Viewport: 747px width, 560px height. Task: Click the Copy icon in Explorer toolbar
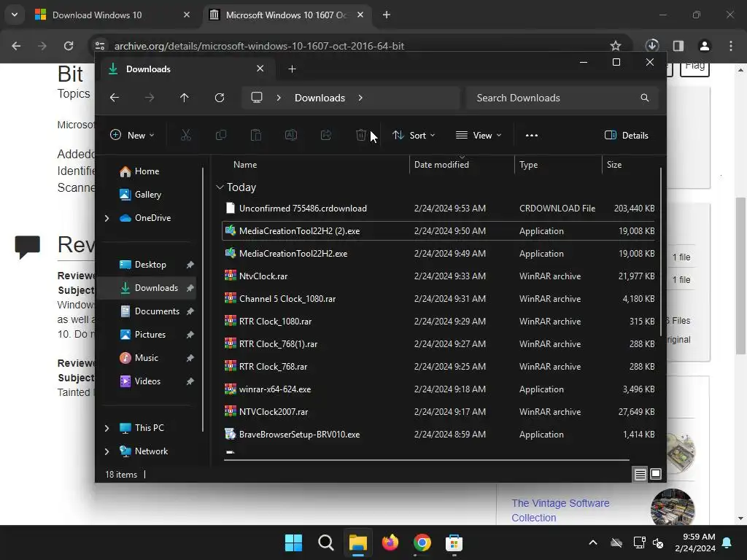pos(220,135)
